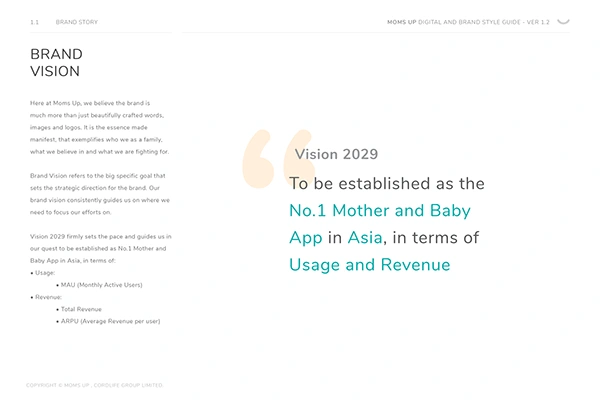
Task: Click the teal word 'App' in quote
Action: coord(306,238)
